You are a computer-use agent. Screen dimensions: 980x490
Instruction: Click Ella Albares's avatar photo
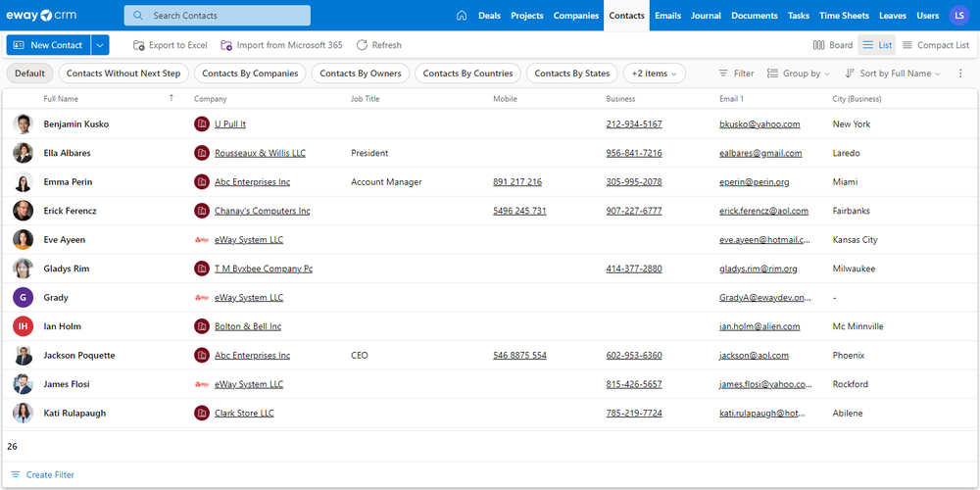pyautogui.click(x=24, y=153)
